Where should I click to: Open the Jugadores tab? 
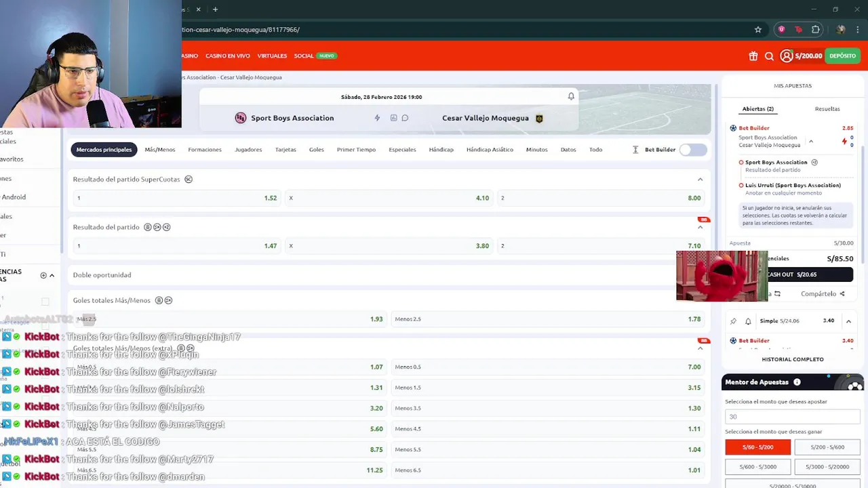[248, 150]
